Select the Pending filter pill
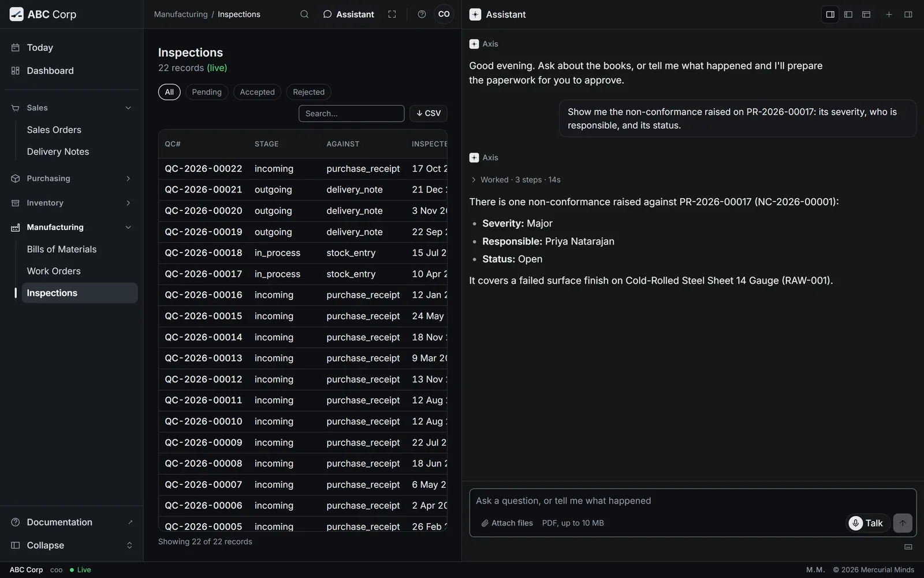 207,92
